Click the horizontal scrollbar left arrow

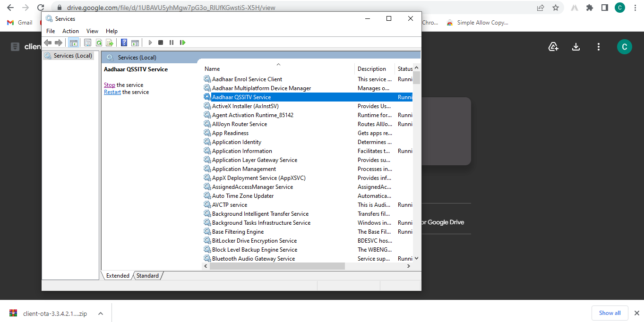click(x=206, y=266)
